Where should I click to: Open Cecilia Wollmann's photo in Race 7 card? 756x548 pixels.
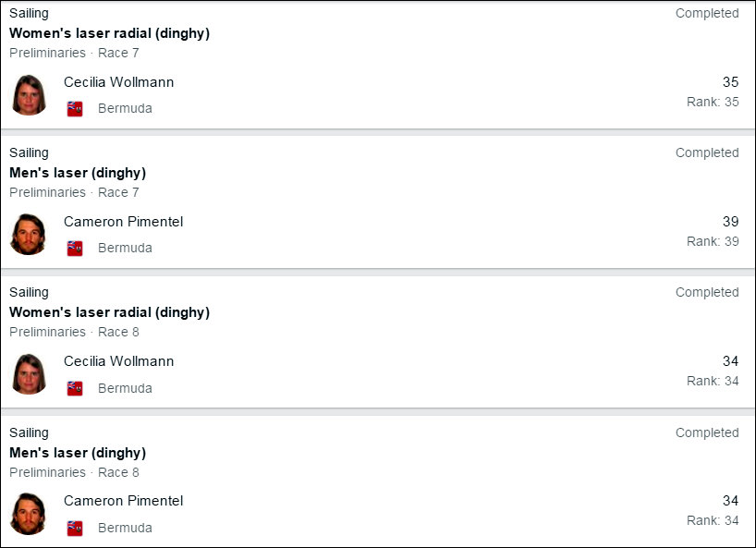tap(30, 95)
